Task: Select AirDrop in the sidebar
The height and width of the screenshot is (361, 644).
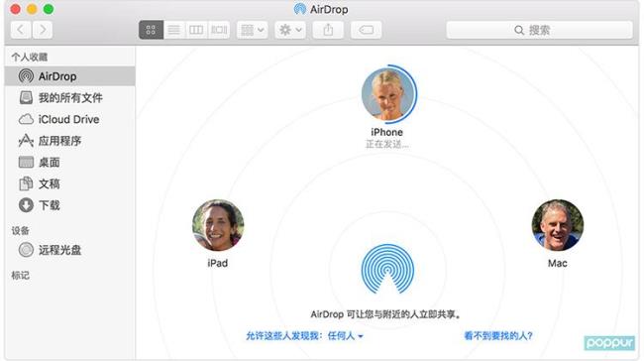Action: point(69,76)
